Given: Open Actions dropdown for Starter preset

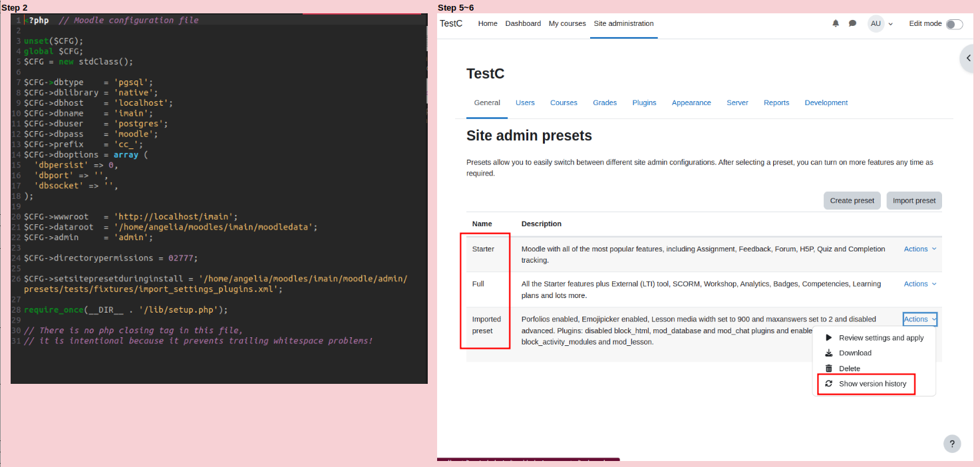Looking at the screenshot, I should (x=920, y=249).
